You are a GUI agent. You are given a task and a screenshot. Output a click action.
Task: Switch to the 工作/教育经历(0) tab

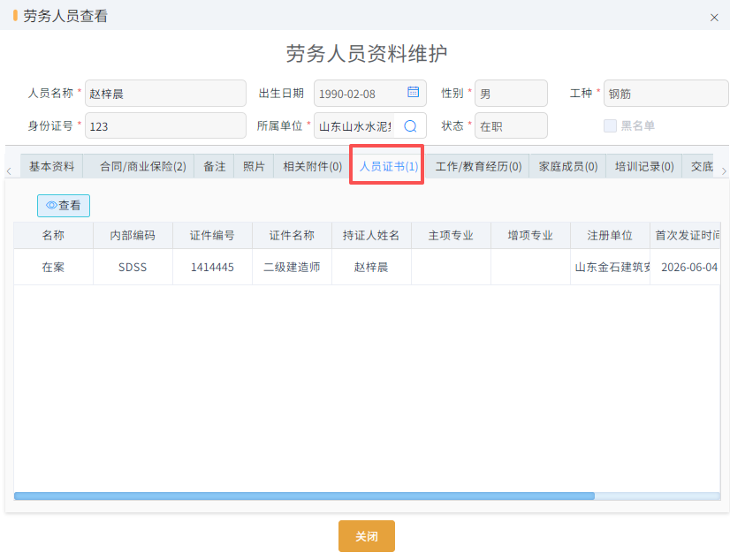(x=478, y=167)
